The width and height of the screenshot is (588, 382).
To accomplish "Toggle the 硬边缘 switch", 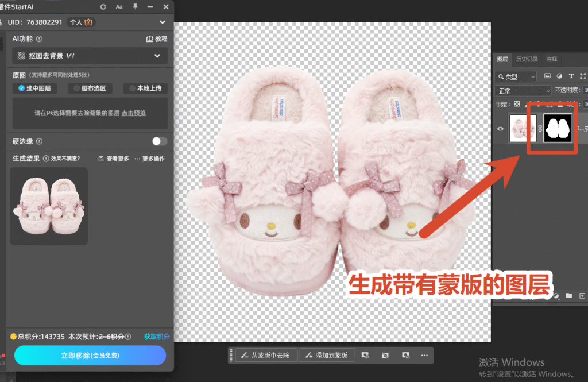I will pos(160,141).
